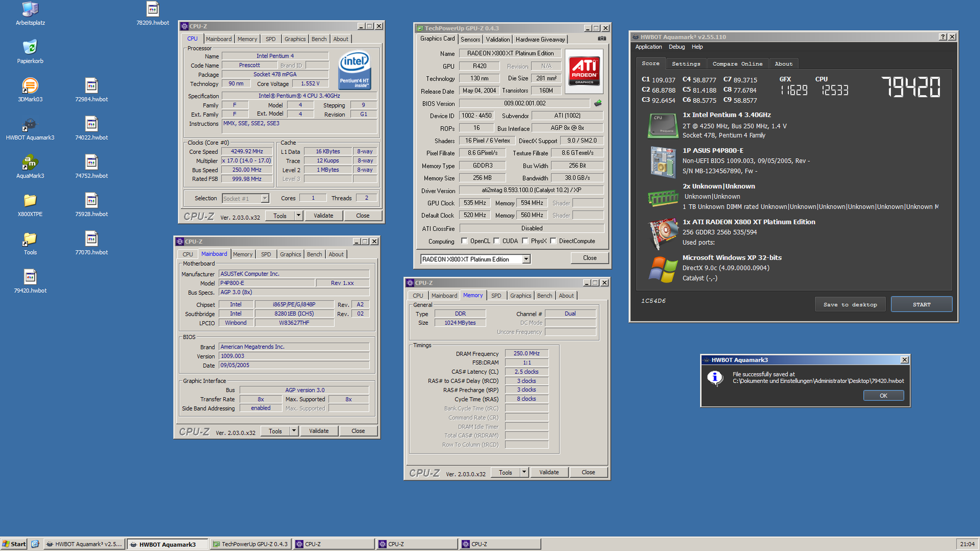Toggle the PhysX checkbox in GPU-Z
The height and width of the screenshot is (551, 980).
[x=525, y=241]
